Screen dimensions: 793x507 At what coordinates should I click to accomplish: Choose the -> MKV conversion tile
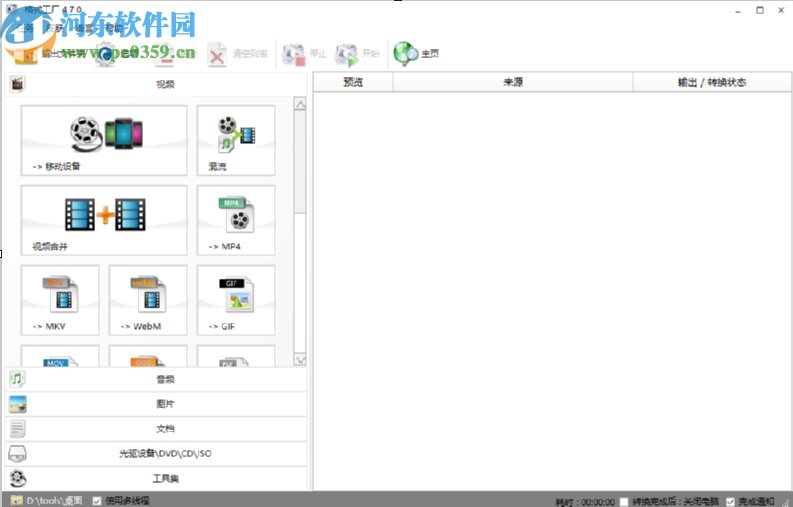click(60, 300)
